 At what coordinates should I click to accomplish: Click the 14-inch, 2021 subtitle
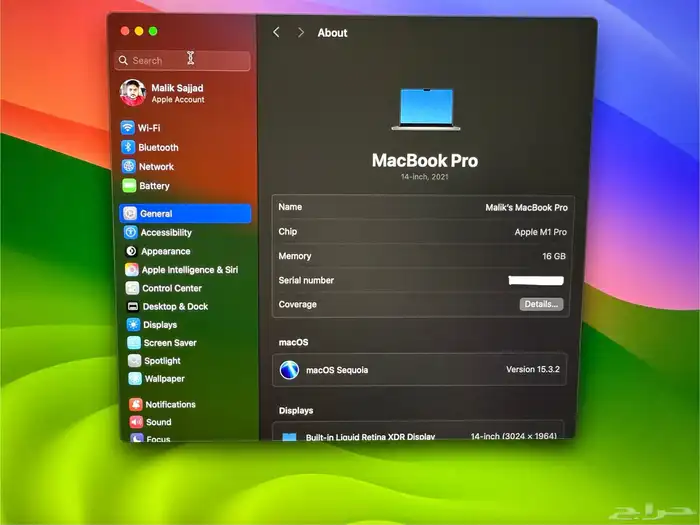click(x=424, y=177)
